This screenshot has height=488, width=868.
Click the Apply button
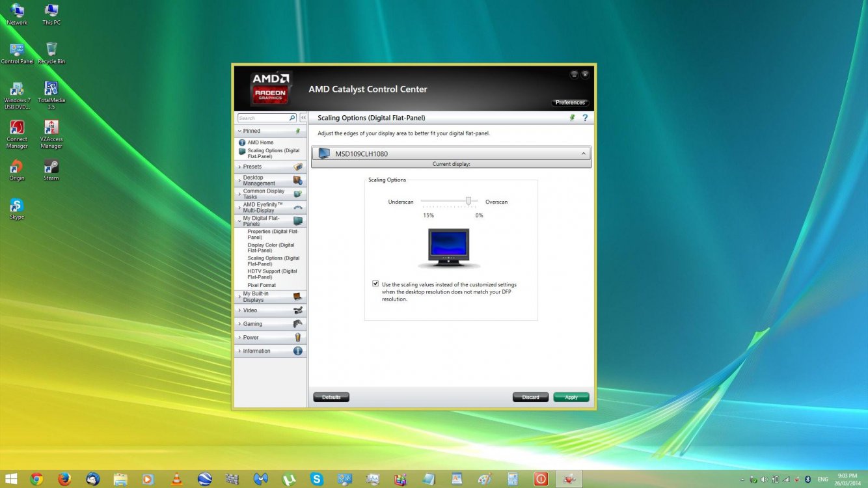click(571, 397)
